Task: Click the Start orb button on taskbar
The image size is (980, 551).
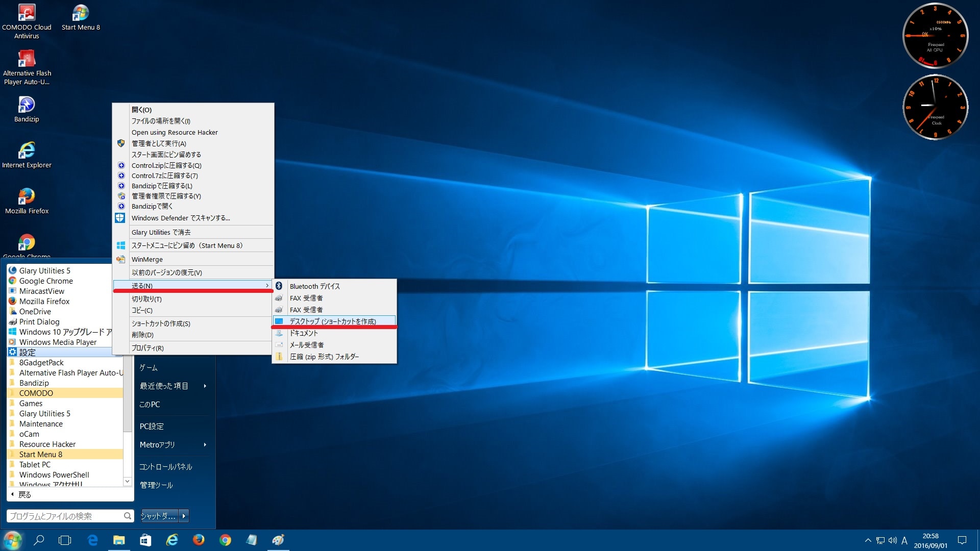Action: point(12,540)
